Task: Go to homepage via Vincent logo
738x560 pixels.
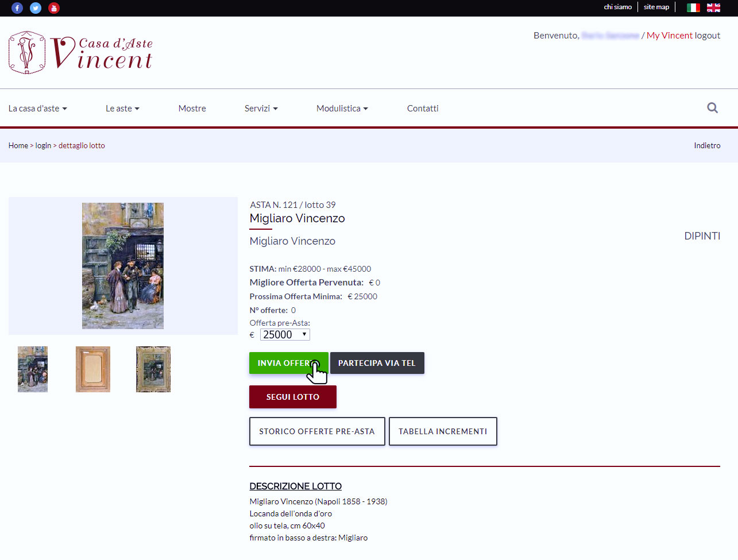Action: [80, 53]
